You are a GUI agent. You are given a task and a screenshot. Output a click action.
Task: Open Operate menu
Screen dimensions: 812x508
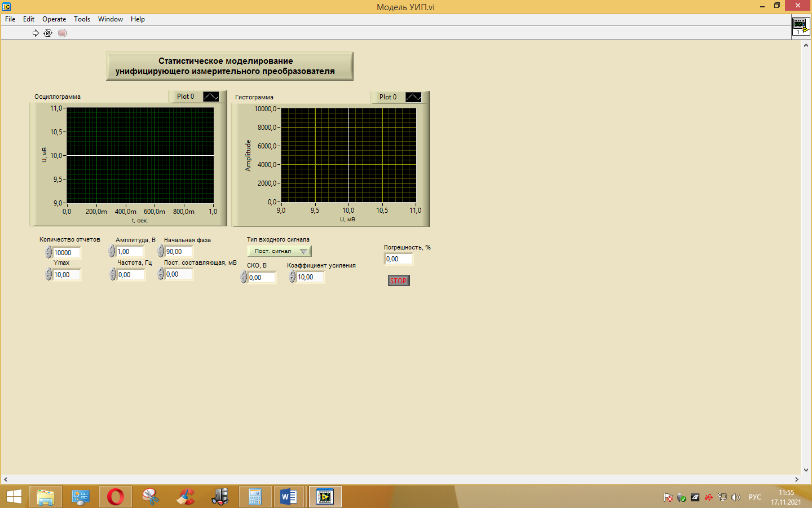coord(54,19)
